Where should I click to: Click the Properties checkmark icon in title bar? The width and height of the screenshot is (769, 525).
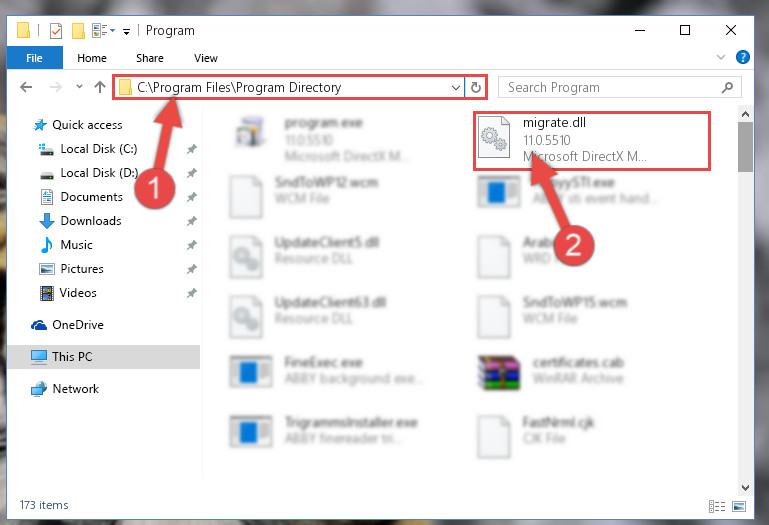coord(56,31)
